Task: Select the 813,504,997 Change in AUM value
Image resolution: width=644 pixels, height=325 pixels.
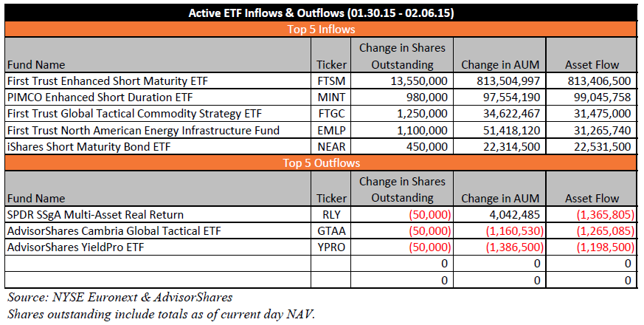Action: [x=501, y=79]
